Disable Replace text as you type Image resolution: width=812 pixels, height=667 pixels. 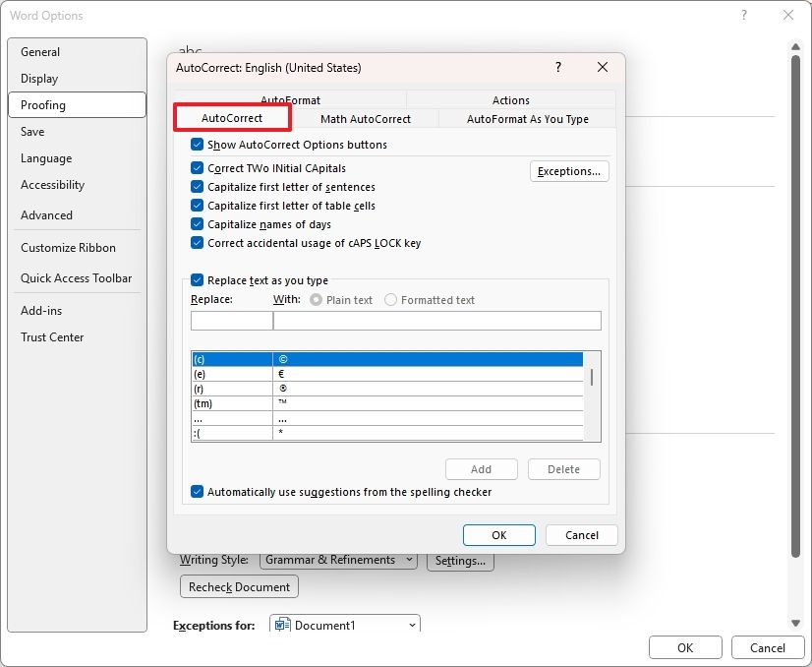[x=198, y=280]
